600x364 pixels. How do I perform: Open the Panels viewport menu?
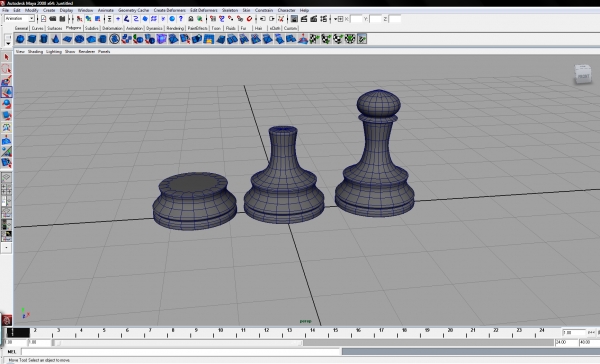104,51
